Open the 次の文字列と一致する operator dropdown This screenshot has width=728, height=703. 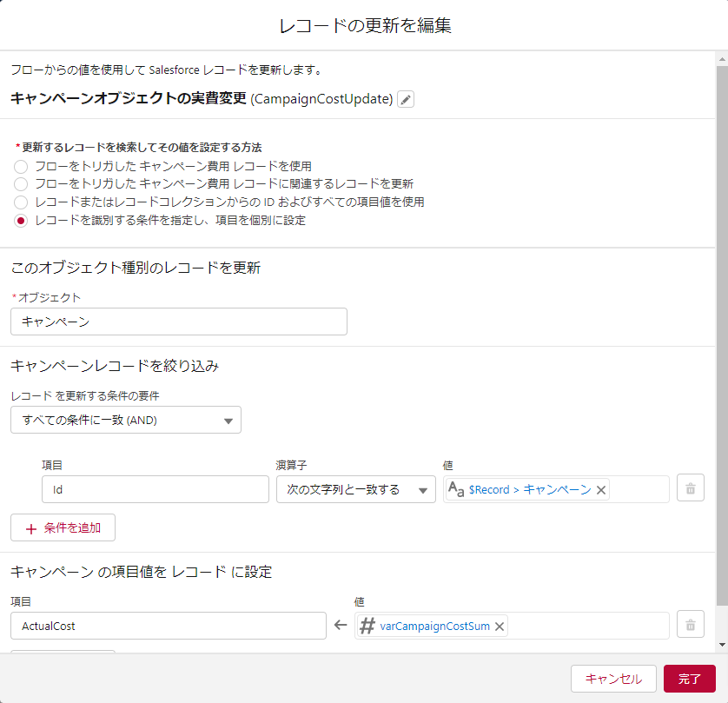pyautogui.click(x=355, y=489)
